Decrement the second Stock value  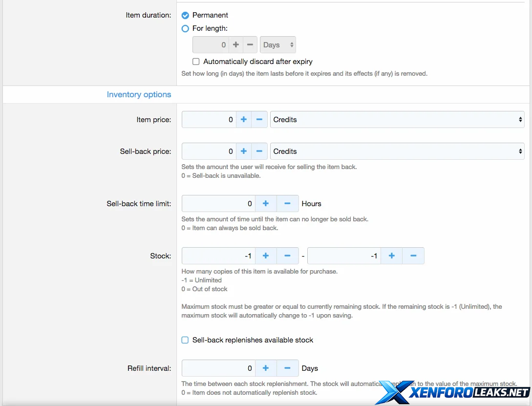click(x=413, y=256)
